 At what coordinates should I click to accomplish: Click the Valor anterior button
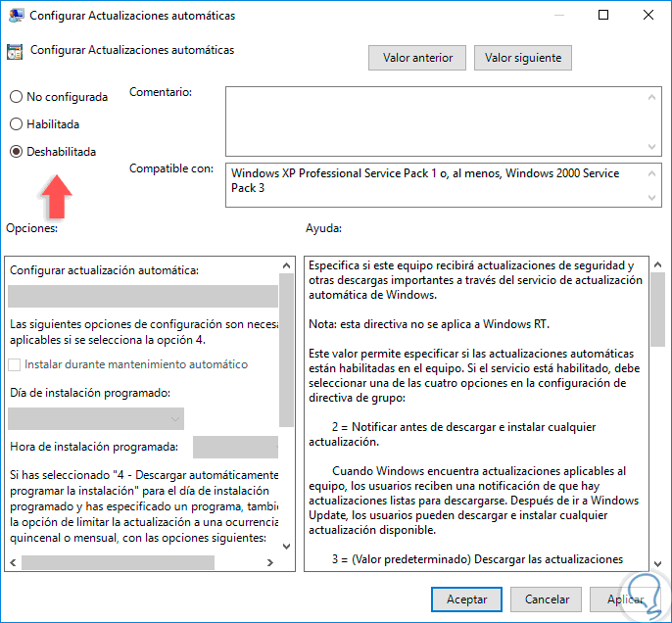pyautogui.click(x=417, y=58)
